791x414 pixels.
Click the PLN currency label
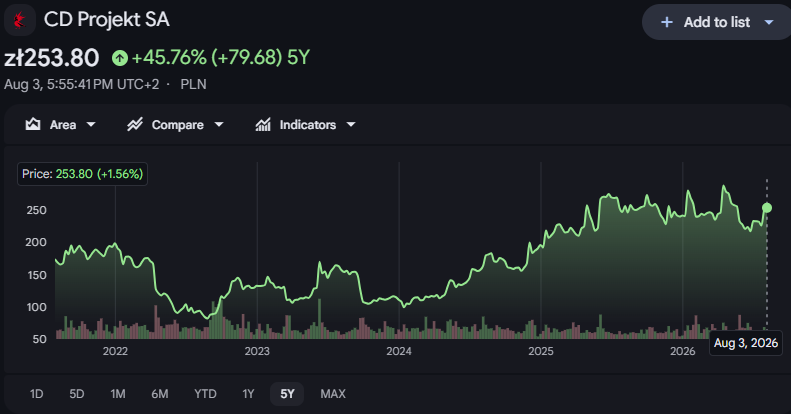[x=193, y=84]
